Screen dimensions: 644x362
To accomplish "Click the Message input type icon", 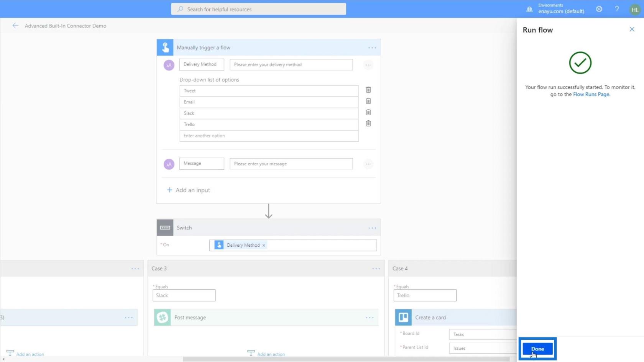I will pos(169,164).
